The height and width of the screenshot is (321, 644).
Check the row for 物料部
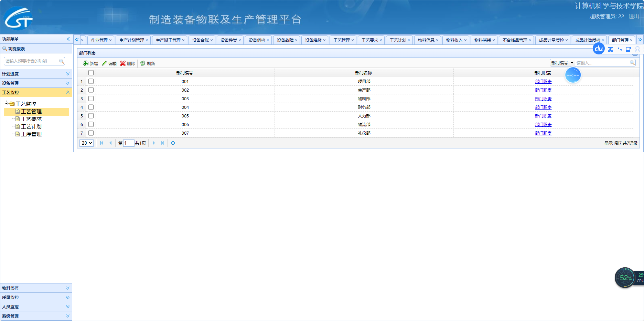pos(91,99)
